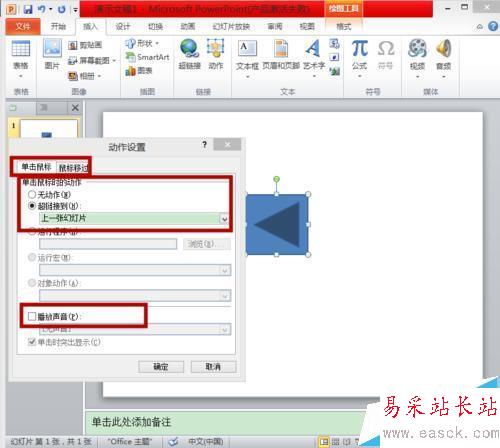
Task: Switch to Normal view icon in the status bar
Action: [x=324, y=442]
